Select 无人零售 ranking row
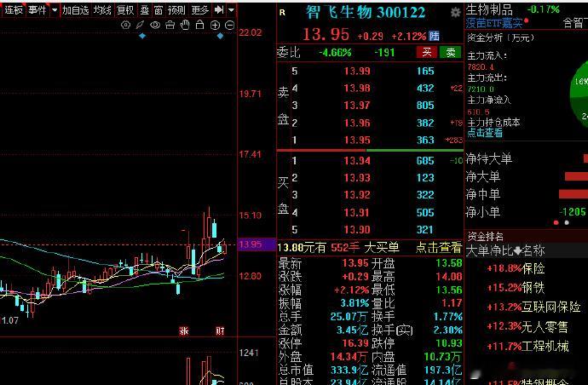The height and width of the screenshot is (385, 588). 527,326
